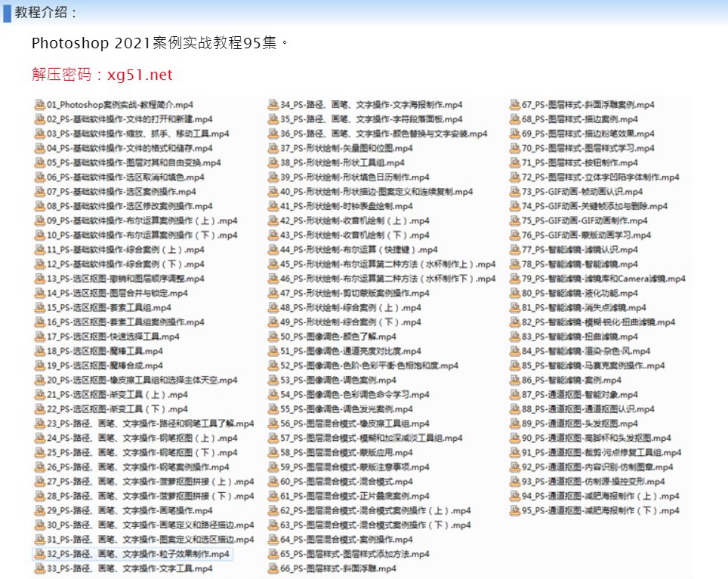
Task: Click file name 39_PS-形状绘制-形状填色日历制作.mp4
Action: tap(355, 177)
